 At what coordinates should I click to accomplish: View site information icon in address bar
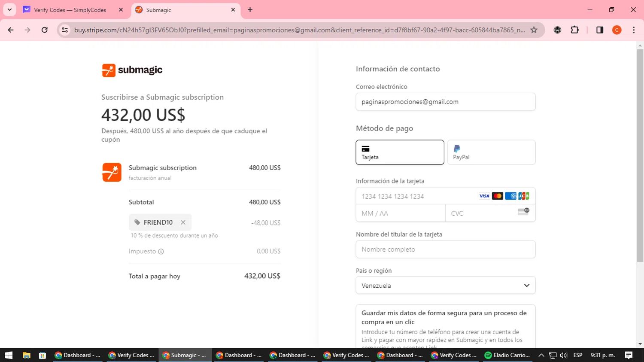coord(65,30)
